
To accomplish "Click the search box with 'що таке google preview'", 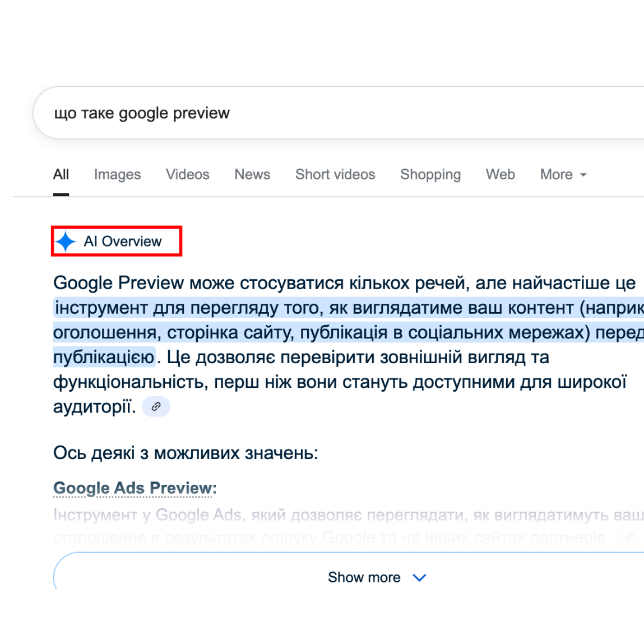I will [x=339, y=113].
